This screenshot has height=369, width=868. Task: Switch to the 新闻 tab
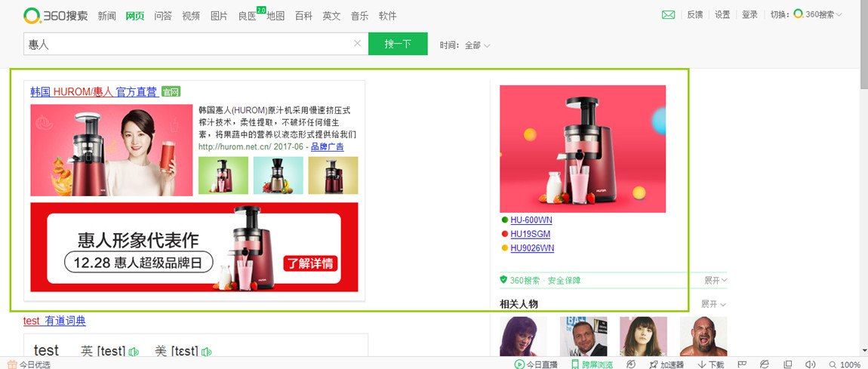click(107, 16)
